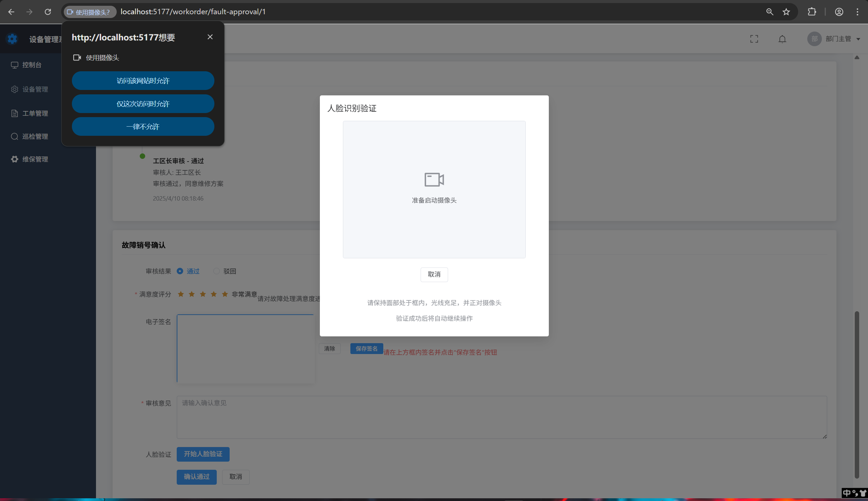Click the fullscreen toggle icon in header

pyautogui.click(x=754, y=39)
